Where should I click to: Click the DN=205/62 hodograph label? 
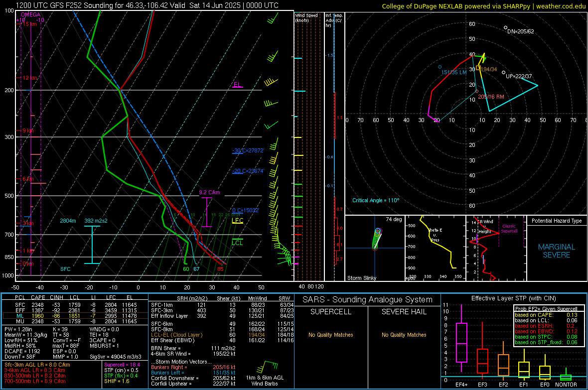tap(521, 31)
